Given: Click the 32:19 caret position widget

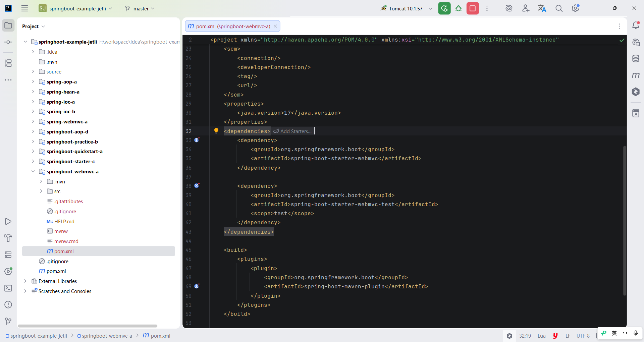Looking at the screenshot, I should [x=525, y=336].
